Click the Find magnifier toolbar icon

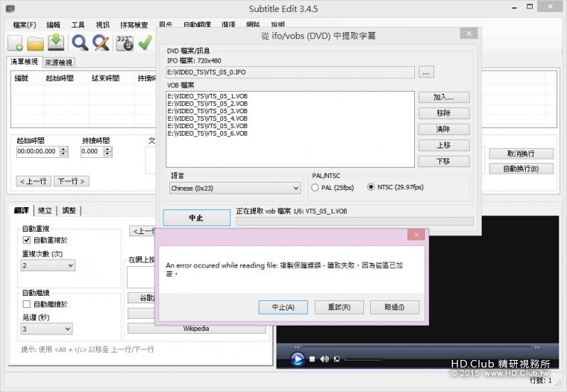pyautogui.click(x=80, y=42)
